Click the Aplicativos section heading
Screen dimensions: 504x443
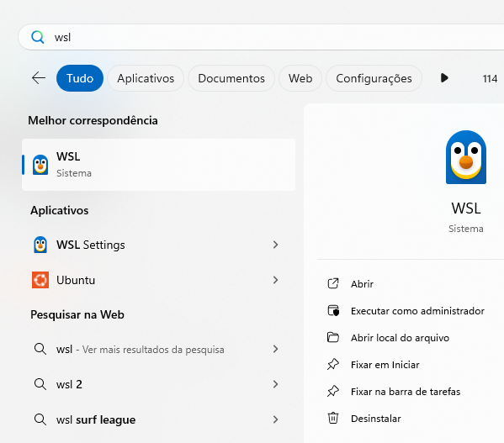[60, 211]
